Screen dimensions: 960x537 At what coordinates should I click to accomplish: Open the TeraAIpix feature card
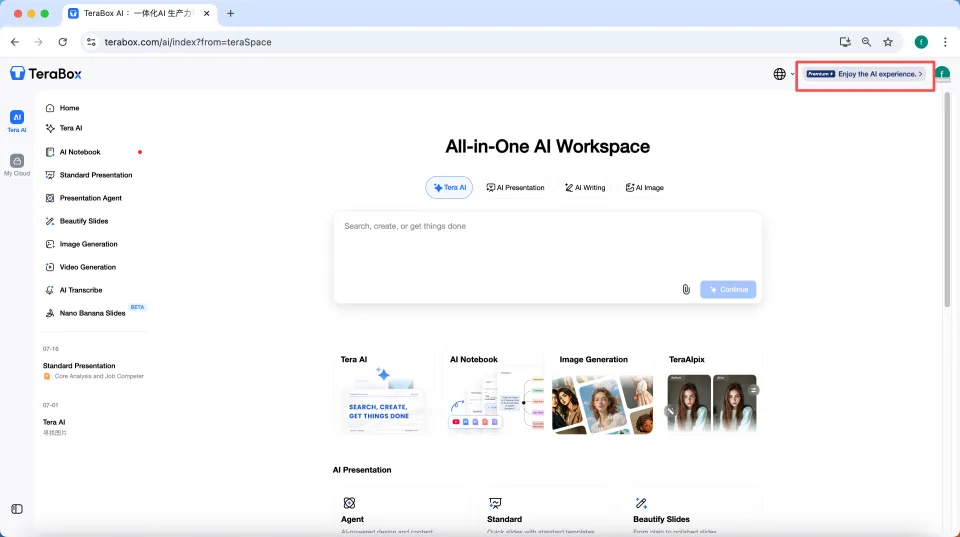tap(712, 393)
